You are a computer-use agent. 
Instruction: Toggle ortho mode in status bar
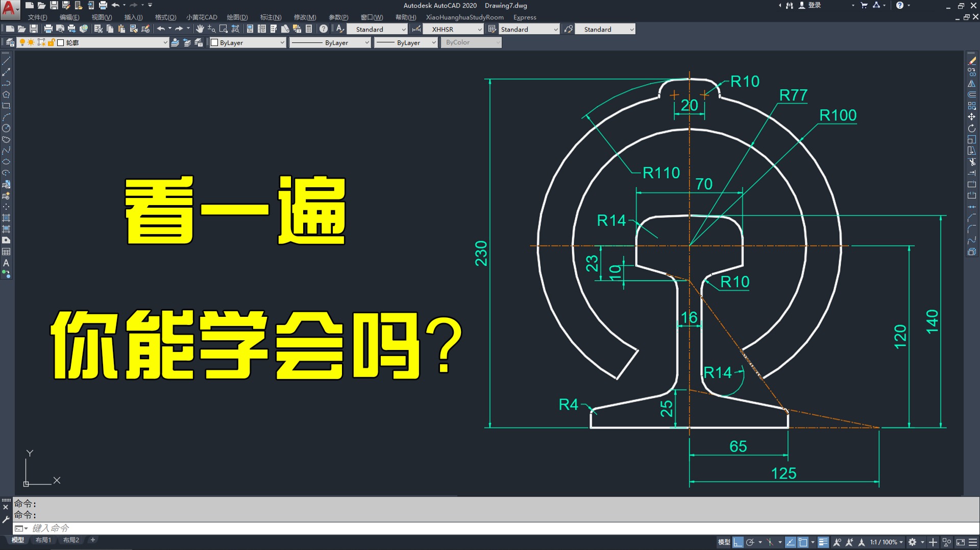pyautogui.click(x=738, y=542)
